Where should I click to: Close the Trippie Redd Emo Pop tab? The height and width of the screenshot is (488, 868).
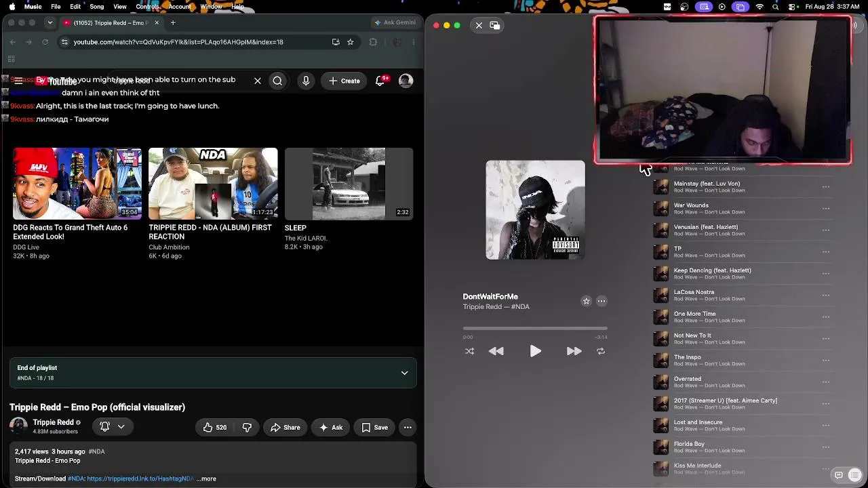point(157,23)
